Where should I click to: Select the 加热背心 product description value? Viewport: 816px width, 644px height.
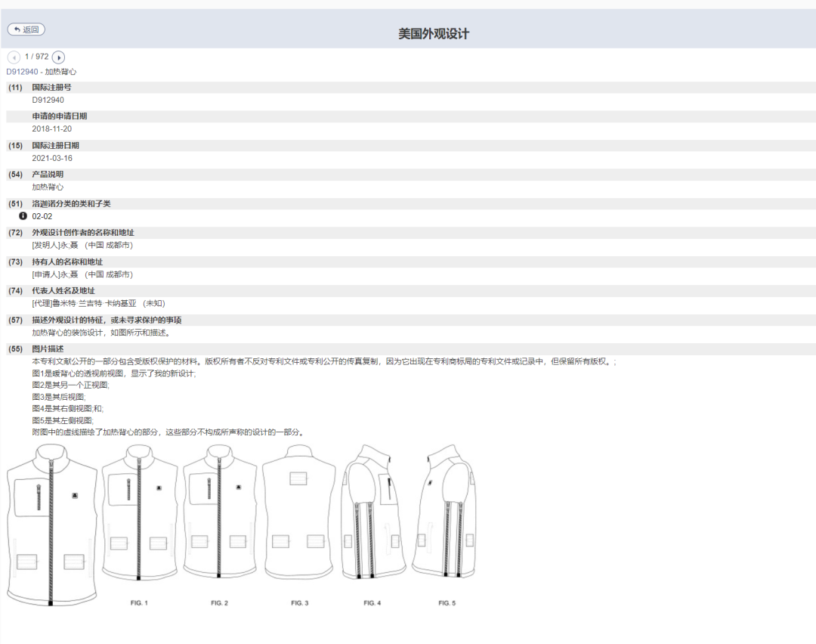(x=48, y=187)
